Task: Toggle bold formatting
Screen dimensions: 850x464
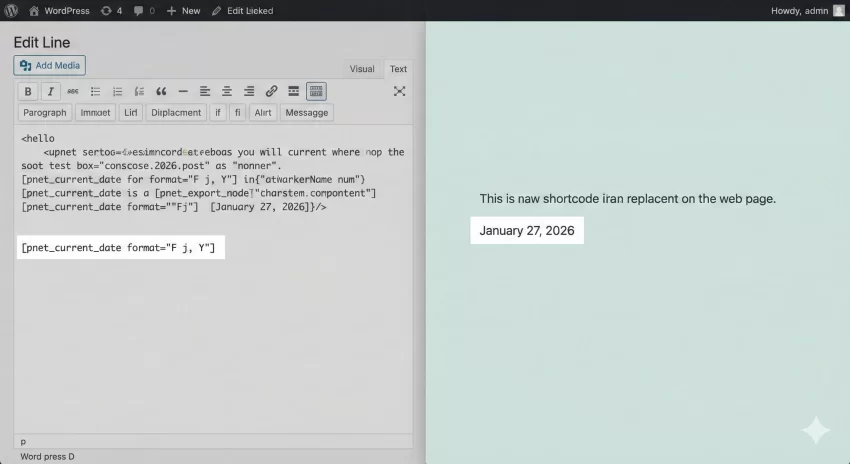Action: [28, 92]
